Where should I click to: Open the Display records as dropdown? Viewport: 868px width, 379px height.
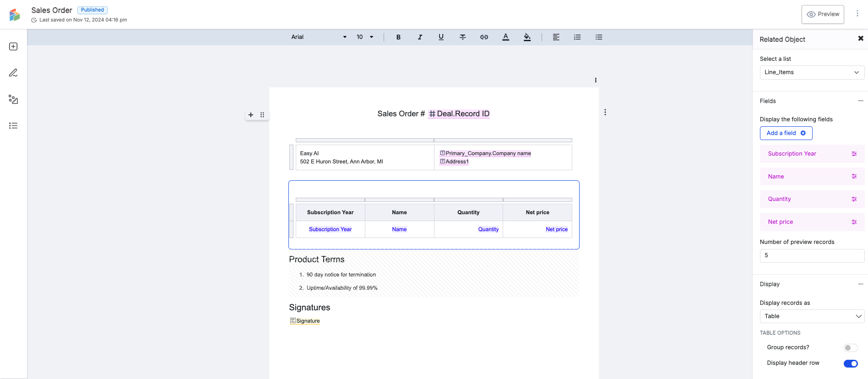(812, 316)
